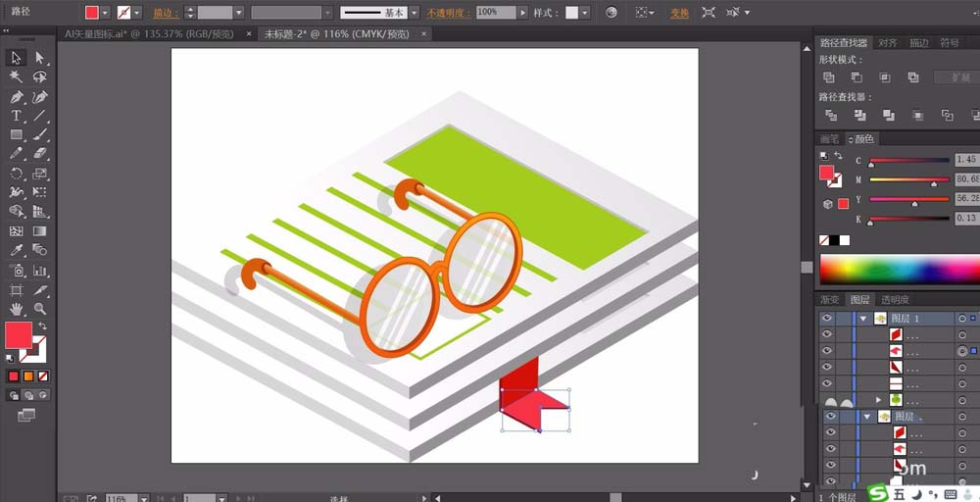Select the Pencil tool
The image size is (980, 502).
[x=17, y=154]
